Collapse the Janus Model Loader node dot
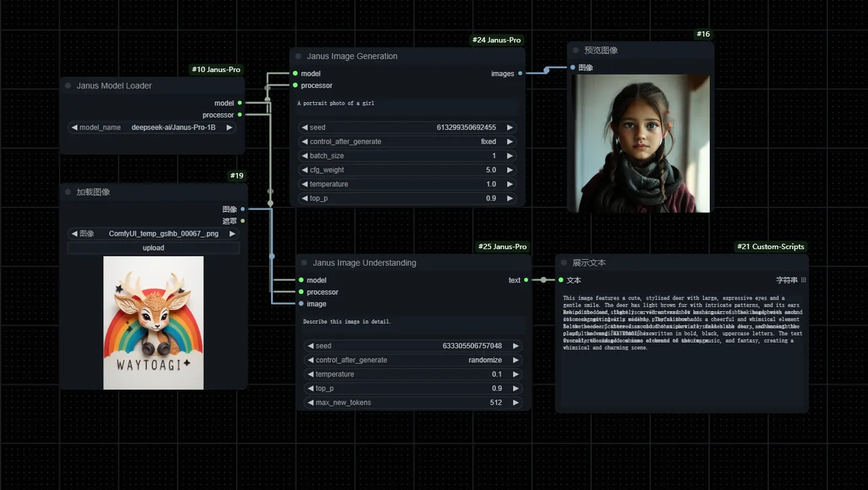 click(68, 86)
